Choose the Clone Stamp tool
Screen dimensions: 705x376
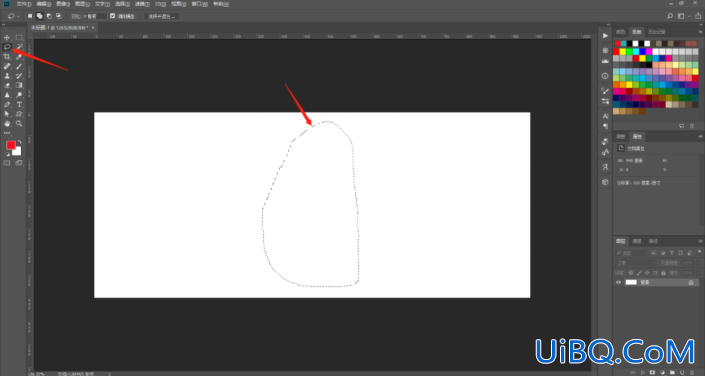coord(7,76)
